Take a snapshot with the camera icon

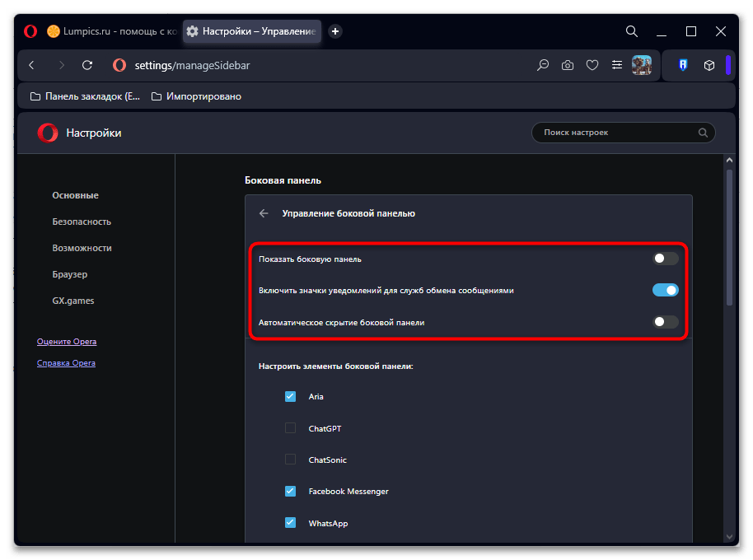point(568,65)
